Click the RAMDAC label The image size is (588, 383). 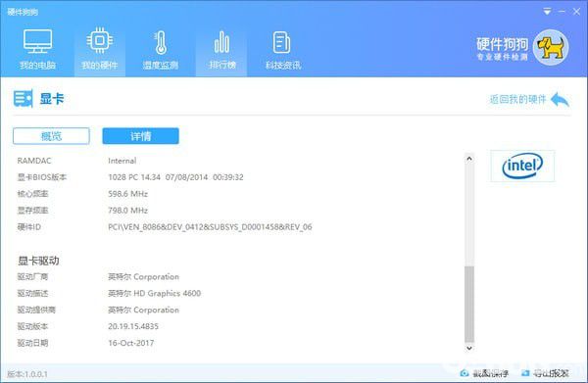[34, 161]
